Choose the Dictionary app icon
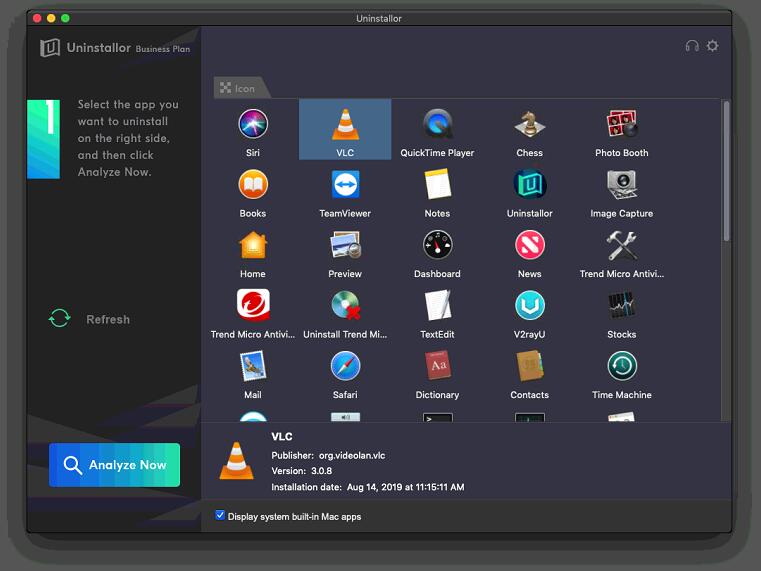This screenshot has width=761, height=571. 437,366
